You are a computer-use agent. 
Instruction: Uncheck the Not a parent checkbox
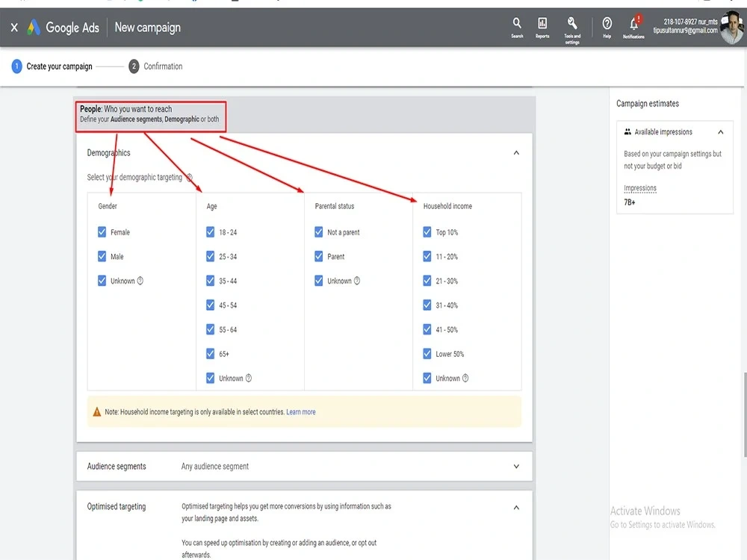[x=319, y=232]
